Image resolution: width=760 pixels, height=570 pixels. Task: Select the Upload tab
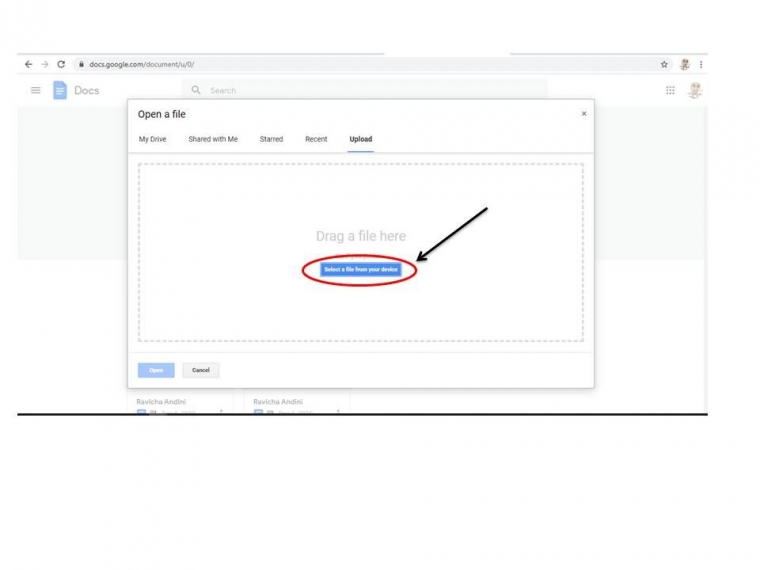[x=361, y=139]
